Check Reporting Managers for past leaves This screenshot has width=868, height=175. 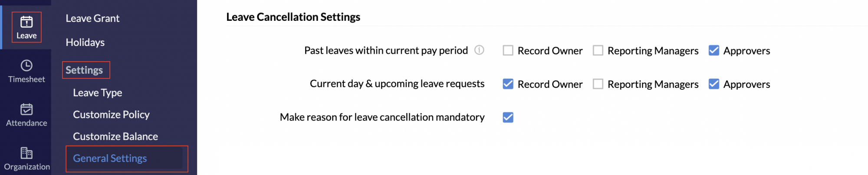(598, 51)
